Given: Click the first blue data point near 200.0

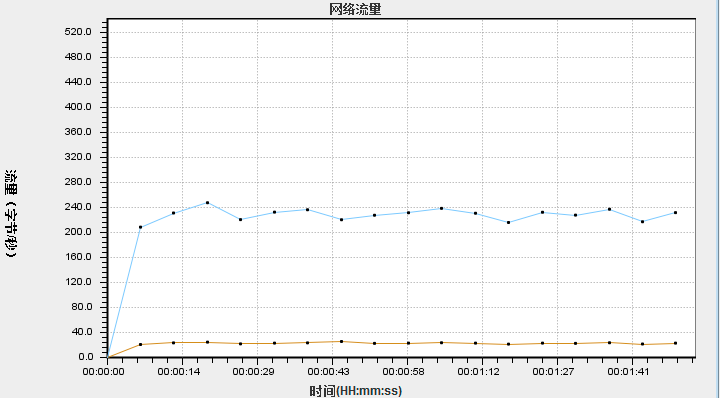Looking at the screenshot, I should 141,227.
